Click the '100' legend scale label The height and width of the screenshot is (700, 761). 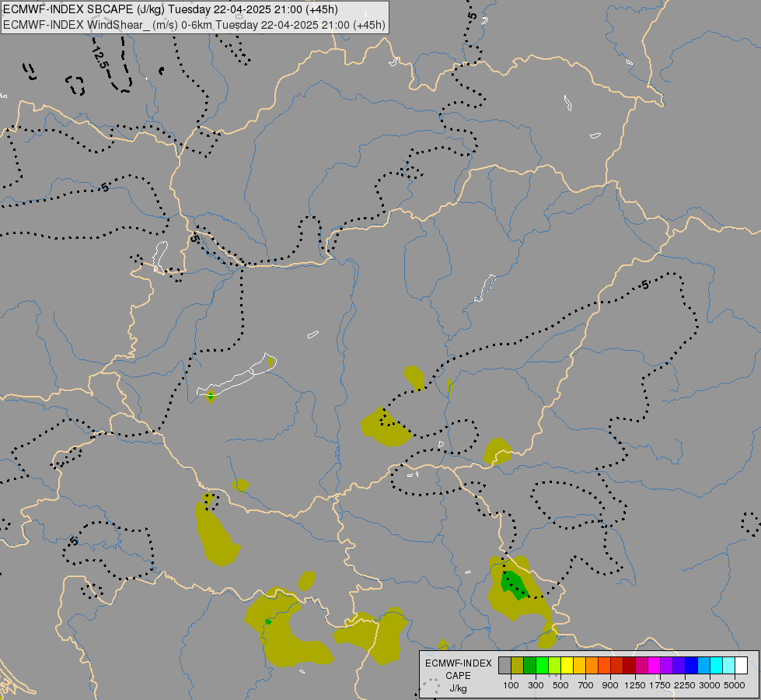pyautogui.click(x=511, y=685)
